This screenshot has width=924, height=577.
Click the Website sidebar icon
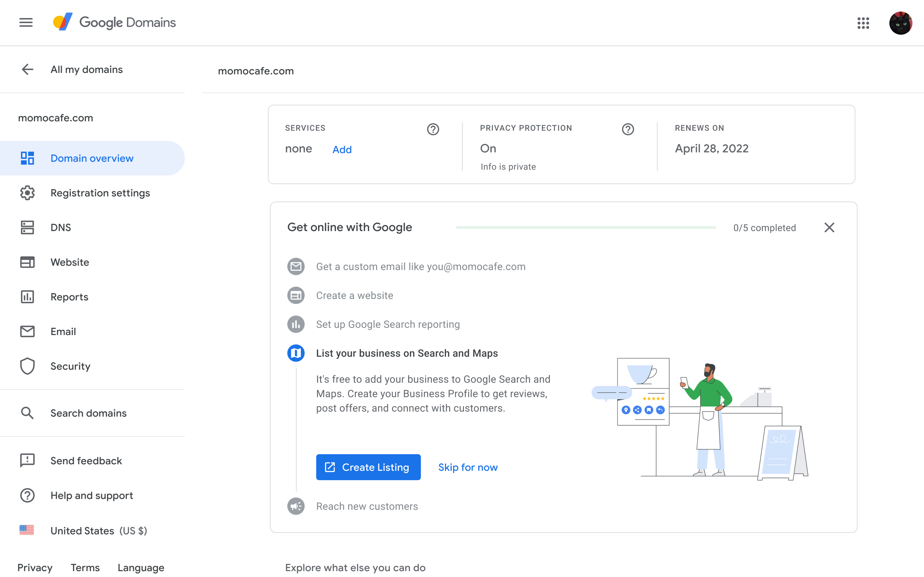click(x=28, y=262)
